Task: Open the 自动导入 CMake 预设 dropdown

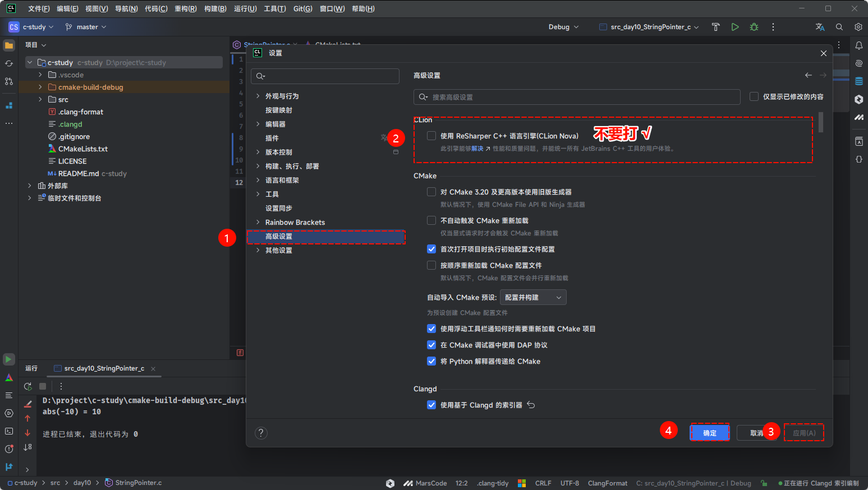Action: tap(532, 297)
